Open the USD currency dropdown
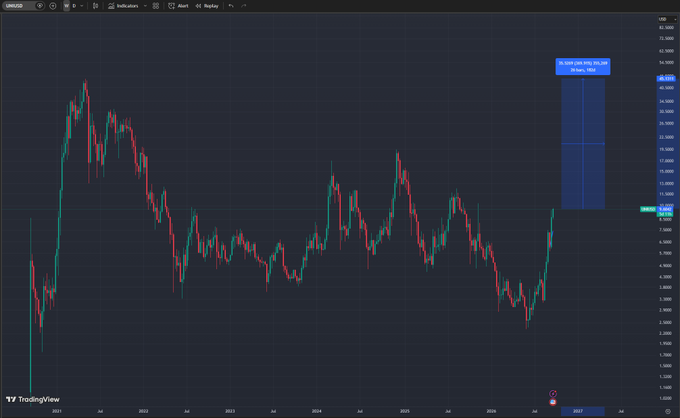The width and height of the screenshot is (680, 418). click(667, 19)
